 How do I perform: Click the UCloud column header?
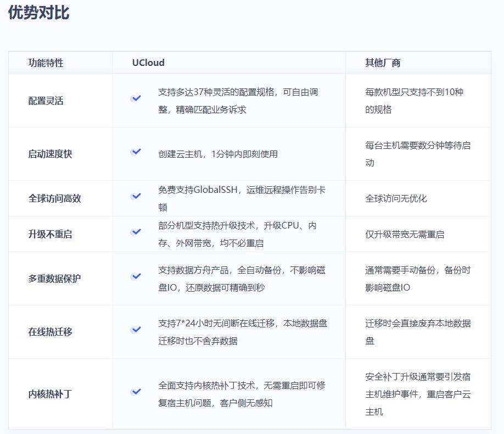coord(148,63)
